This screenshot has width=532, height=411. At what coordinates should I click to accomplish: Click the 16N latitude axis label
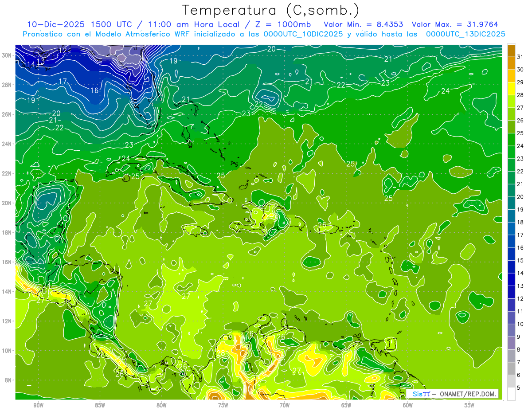[8, 262]
